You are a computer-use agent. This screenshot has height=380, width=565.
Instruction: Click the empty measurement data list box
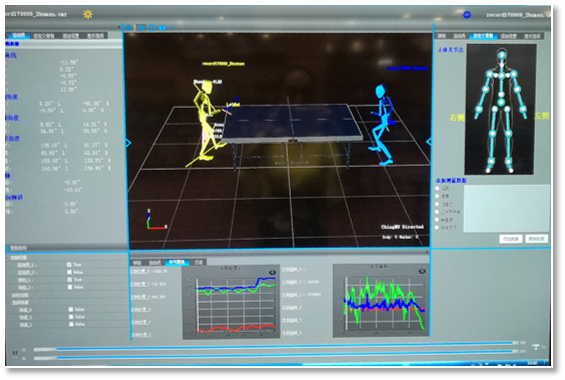tap(507, 208)
